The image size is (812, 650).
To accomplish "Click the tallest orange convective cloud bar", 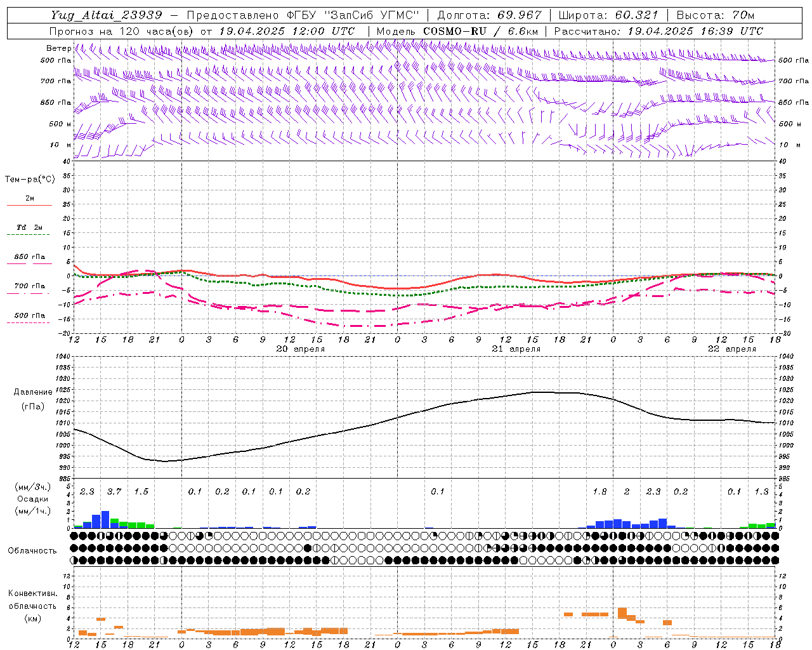I will pyautogui.click(x=622, y=613).
